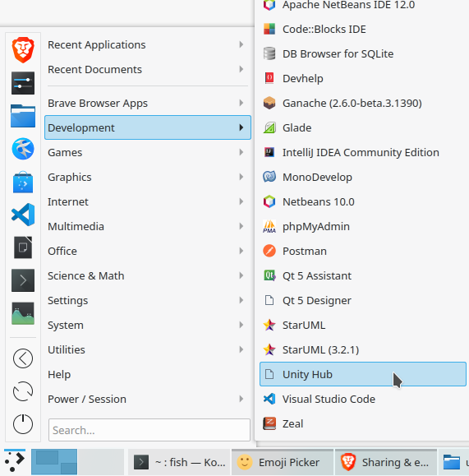The height and width of the screenshot is (476, 469).
Task: Launch Code::Blocks IDE
Action: 363,29
